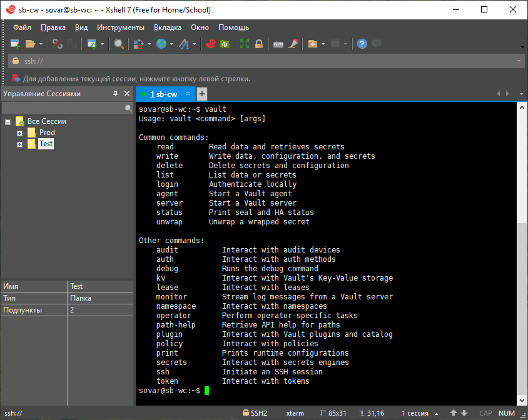
Task: Open the Окно menu
Action: (200, 27)
